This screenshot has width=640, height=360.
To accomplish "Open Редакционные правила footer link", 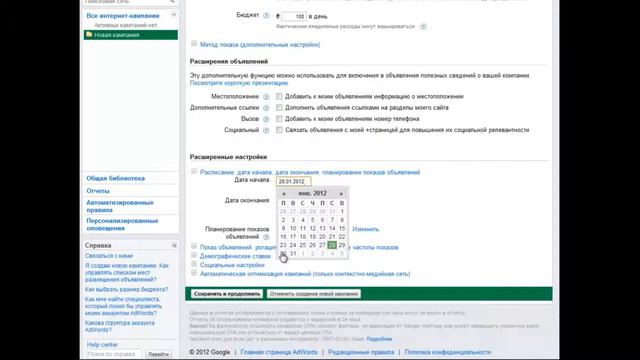I will 361,352.
